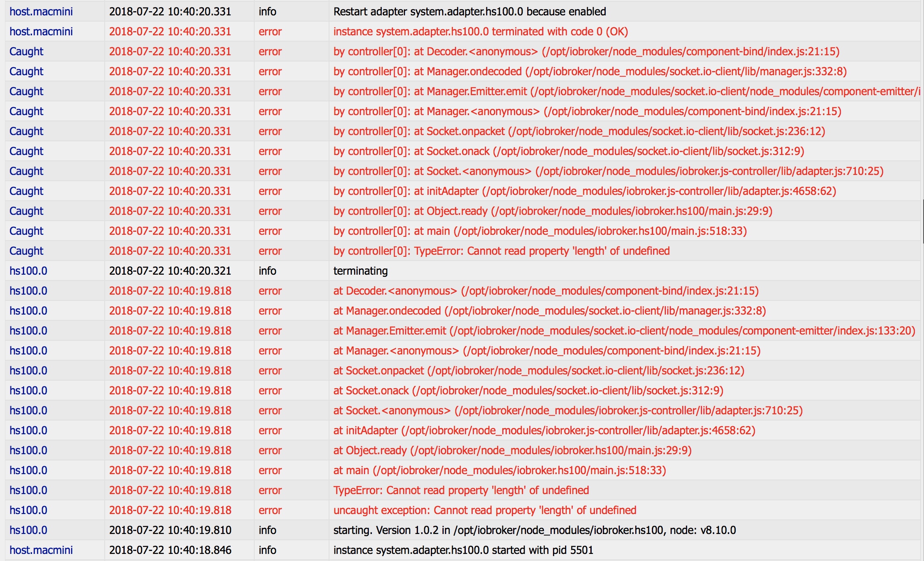The width and height of the screenshot is (924, 561).
Task: Select hs100.0 message 'at Manager.ondecoded'
Action: pyautogui.click(x=550, y=311)
